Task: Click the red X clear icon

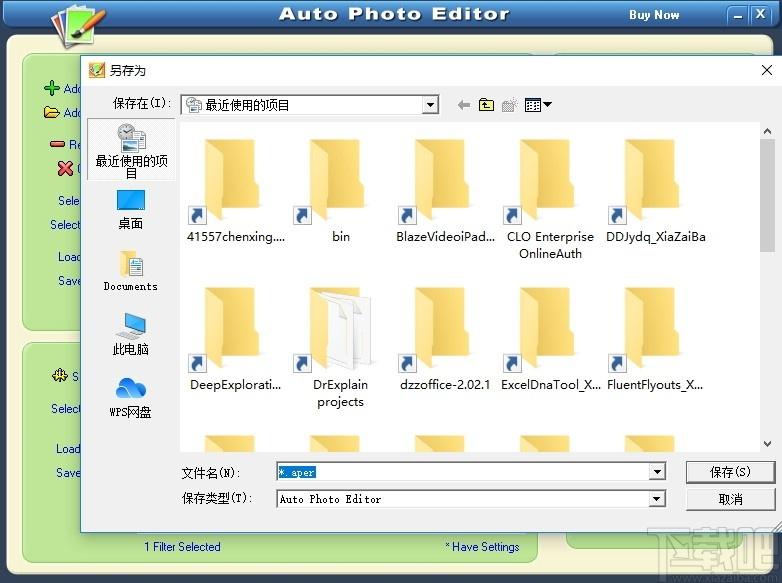Action: [65, 169]
